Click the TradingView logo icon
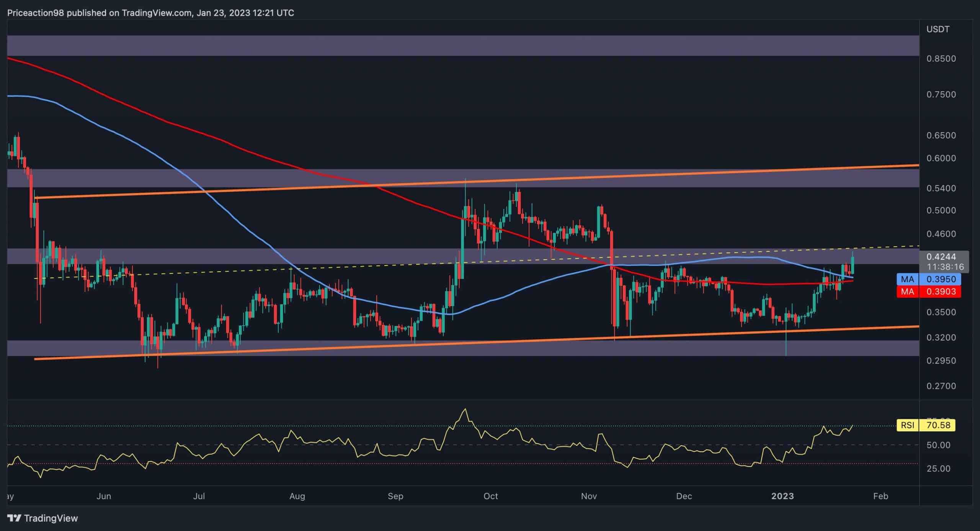 (x=14, y=518)
